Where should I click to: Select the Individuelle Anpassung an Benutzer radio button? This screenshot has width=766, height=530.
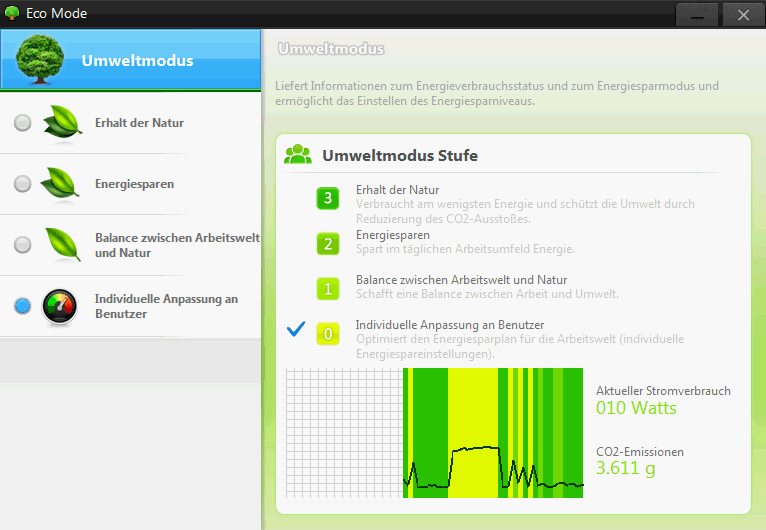22,306
